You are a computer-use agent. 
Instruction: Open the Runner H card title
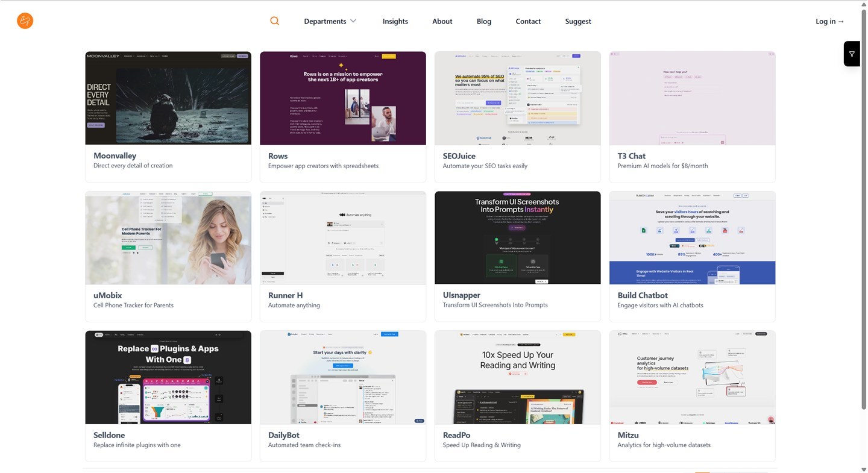point(285,295)
